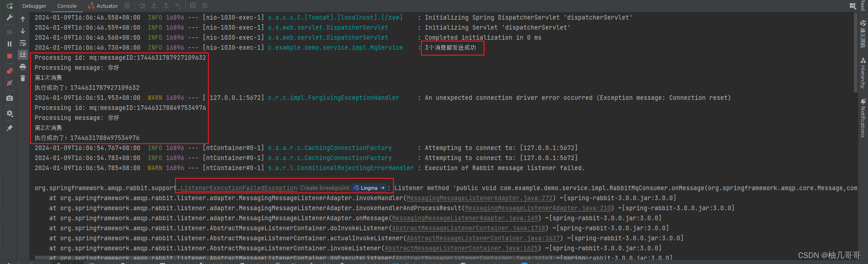Click '第2次消费' log line
Screen dimensions: 868x264
[x=48, y=128]
